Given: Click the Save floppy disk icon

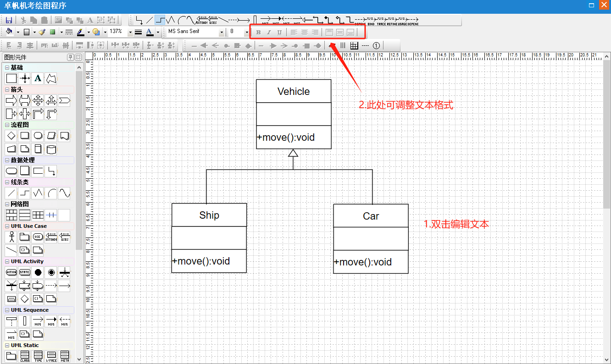Looking at the screenshot, I should [x=9, y=20].
